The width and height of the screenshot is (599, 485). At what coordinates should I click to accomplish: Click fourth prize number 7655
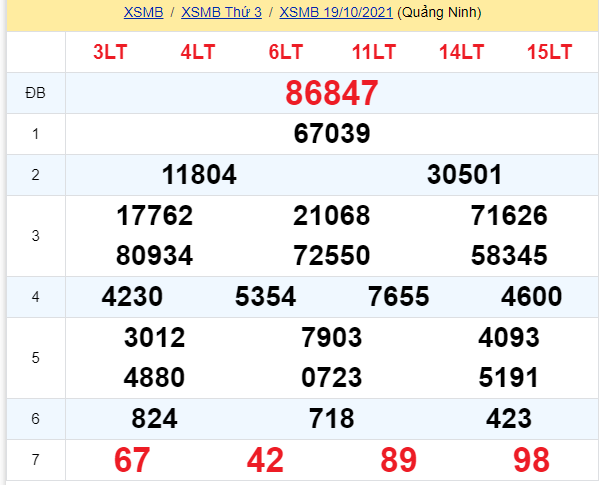[398, 296]
